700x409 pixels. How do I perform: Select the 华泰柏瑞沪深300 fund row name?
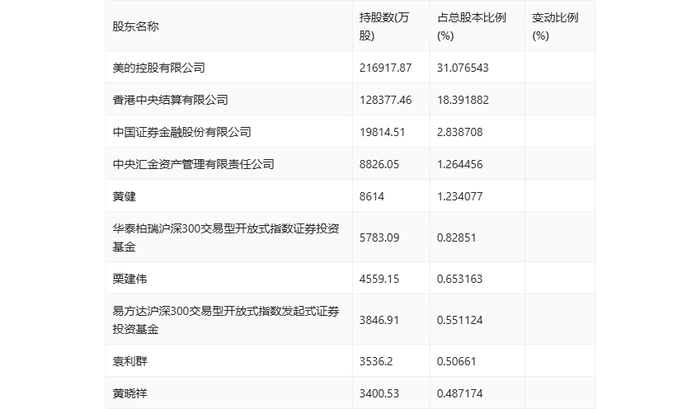(x=226, y=238)
